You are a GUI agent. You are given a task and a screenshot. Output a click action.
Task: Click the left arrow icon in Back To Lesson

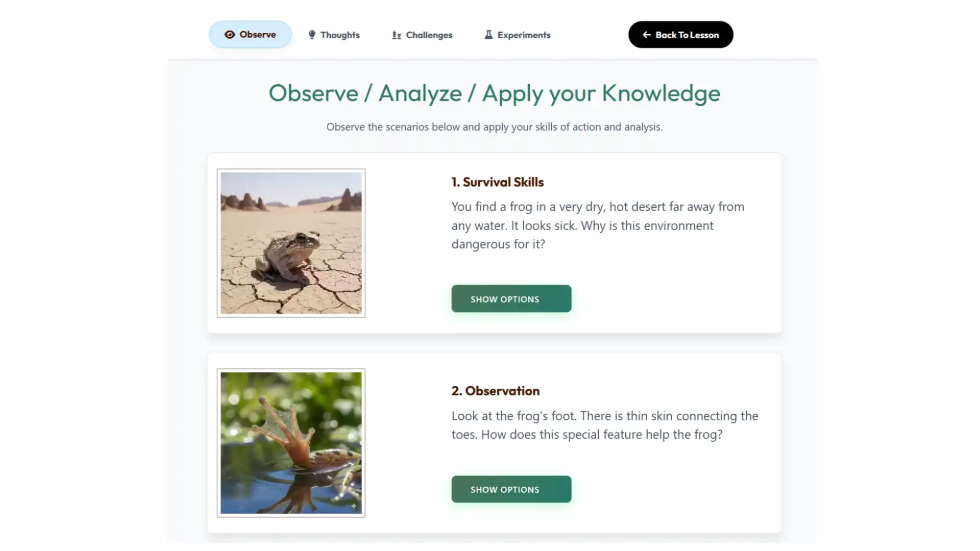coord(647,35)
